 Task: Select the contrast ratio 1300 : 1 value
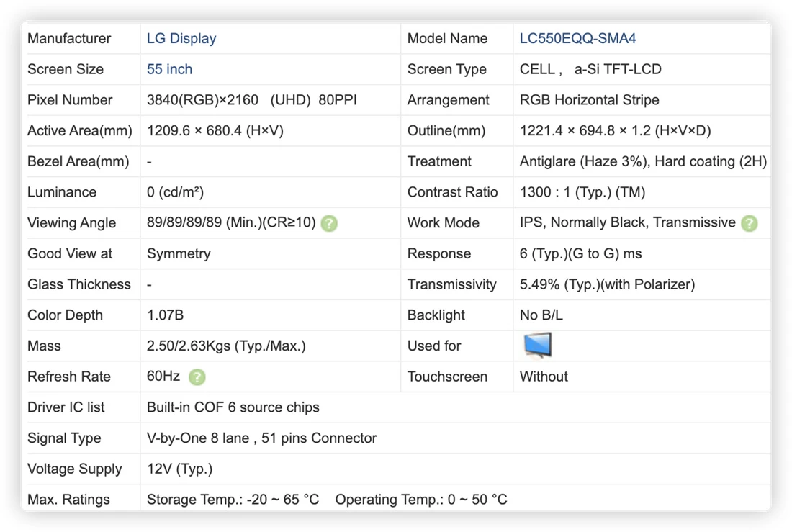[582, 192]
